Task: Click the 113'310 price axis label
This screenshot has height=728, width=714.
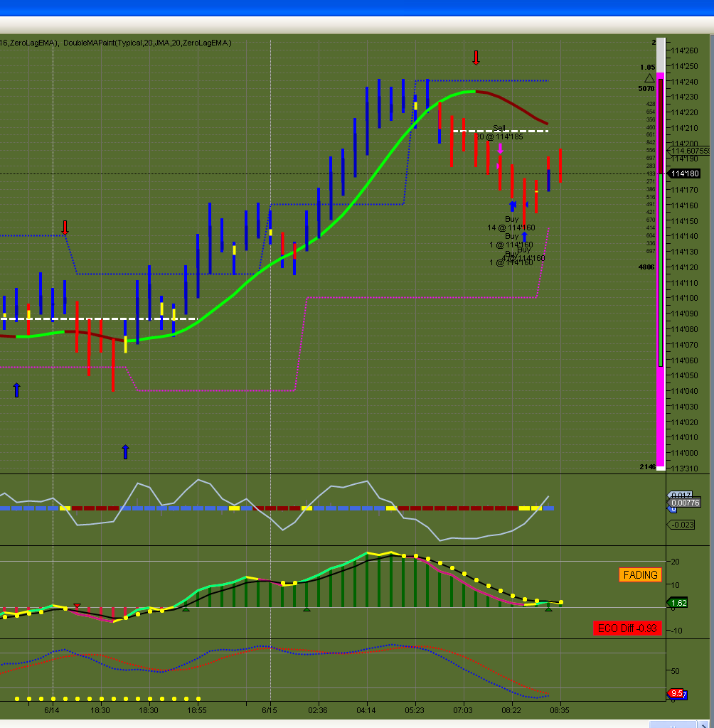Action: coord(684,469)
